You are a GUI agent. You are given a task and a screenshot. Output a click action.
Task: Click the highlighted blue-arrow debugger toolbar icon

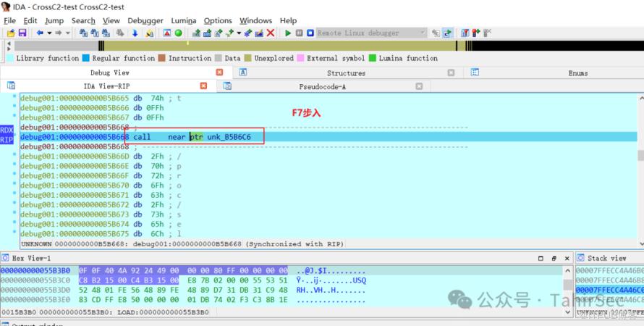(x=447, y=33)
